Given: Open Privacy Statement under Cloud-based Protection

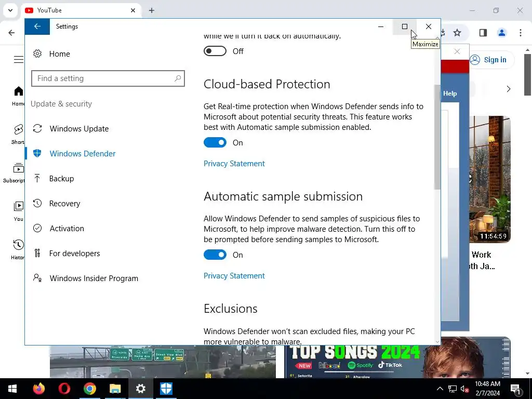Looking at the screenshot, I should (x=234, y=164).
